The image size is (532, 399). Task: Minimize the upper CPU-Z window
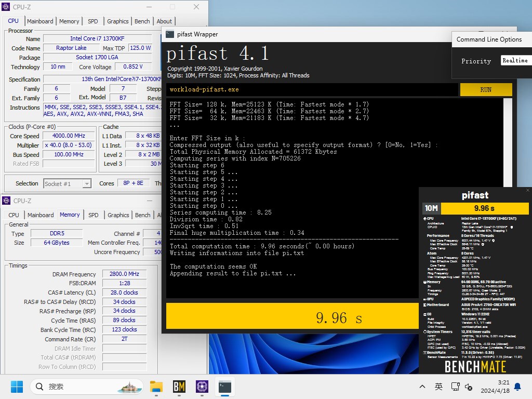point(149,7)
